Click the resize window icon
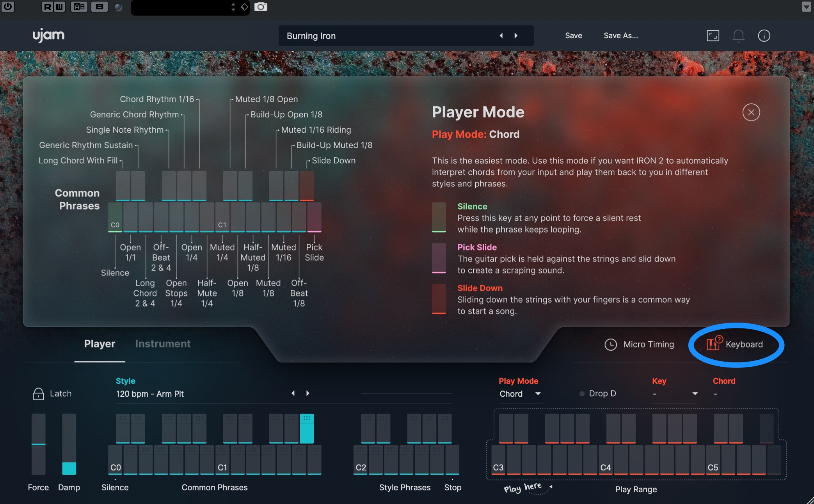The width and height of the screenshot is (814, 504). click(713, 36)
